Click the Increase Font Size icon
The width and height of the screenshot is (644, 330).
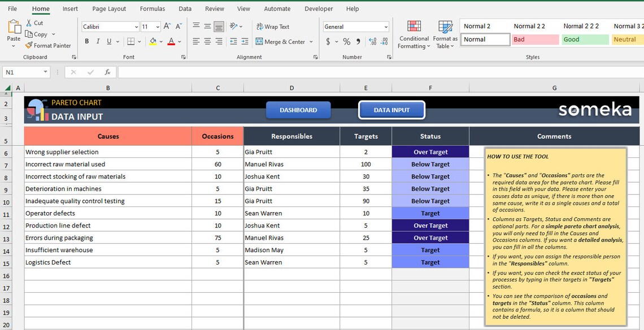[167, 25]
